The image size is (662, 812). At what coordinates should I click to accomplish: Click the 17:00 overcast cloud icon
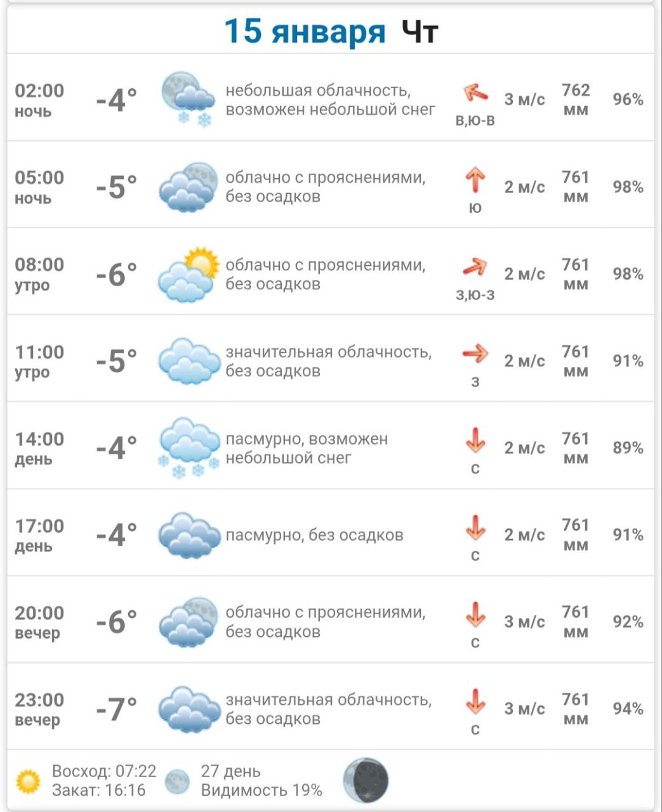point(189,535)
